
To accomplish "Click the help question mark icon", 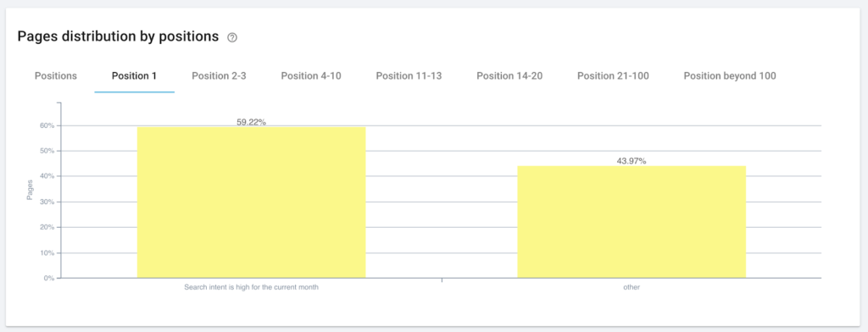I will (x=232, y=37).
